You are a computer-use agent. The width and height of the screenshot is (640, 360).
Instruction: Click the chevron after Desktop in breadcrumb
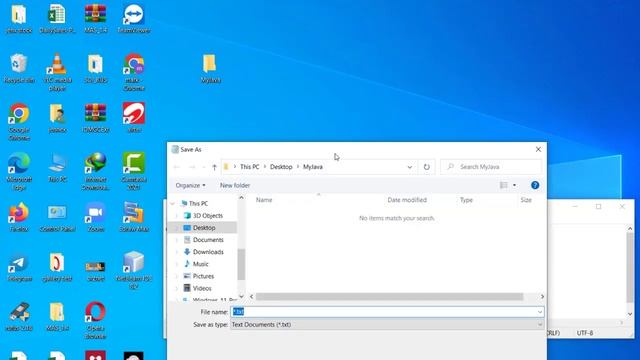[298, 167]
